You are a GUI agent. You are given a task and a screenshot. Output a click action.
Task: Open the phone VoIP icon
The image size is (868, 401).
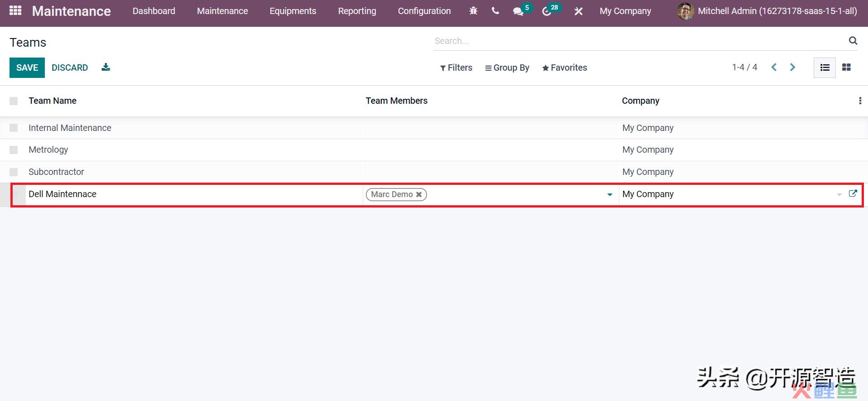pos(495,11)
